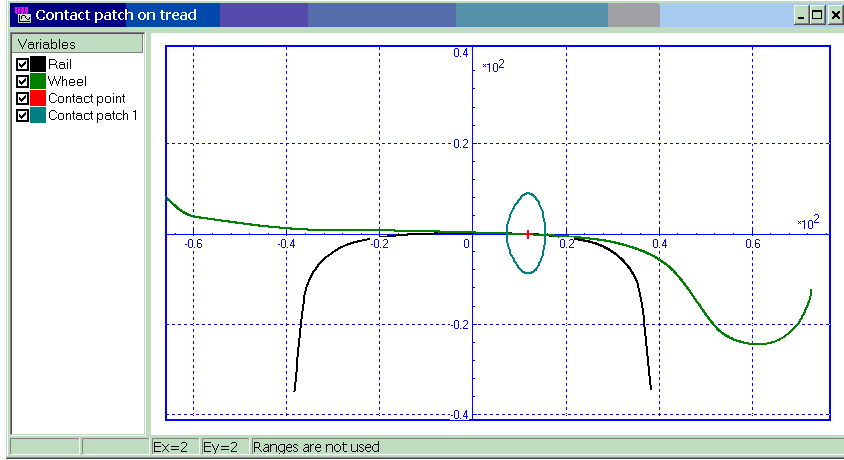Click the window icon in title bar

23,15
